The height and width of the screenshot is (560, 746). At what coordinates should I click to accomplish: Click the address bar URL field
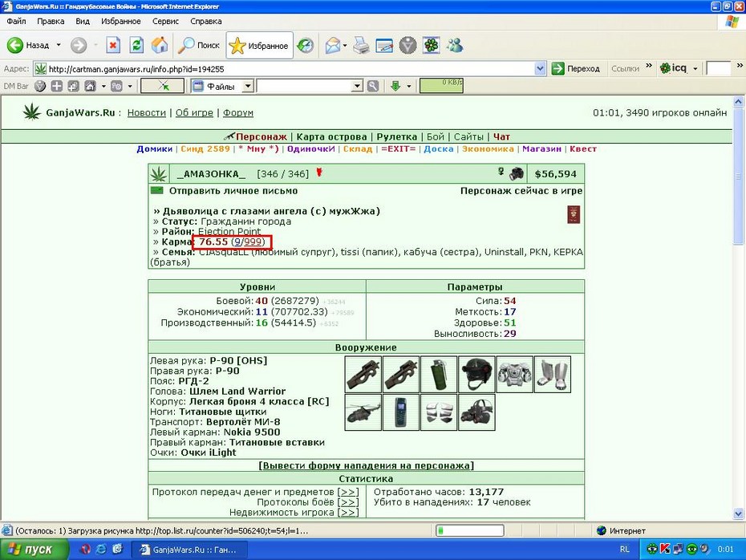point(290,69)
